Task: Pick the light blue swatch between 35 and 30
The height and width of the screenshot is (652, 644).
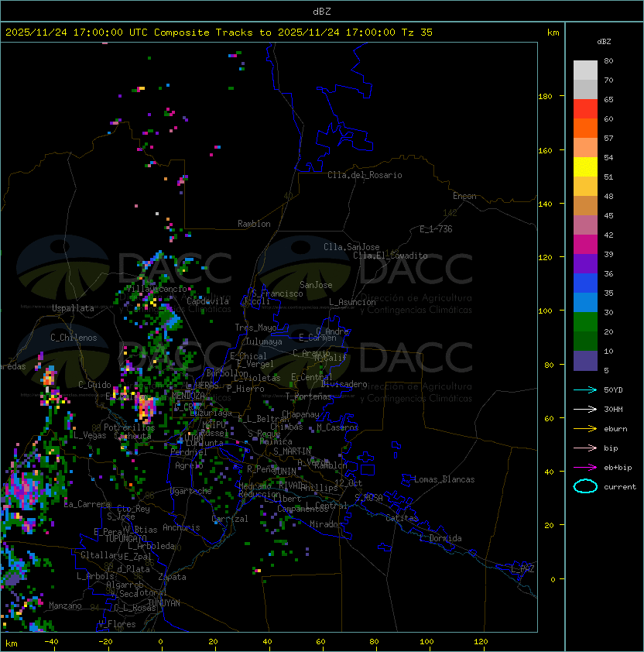Action: pos(585,303)
